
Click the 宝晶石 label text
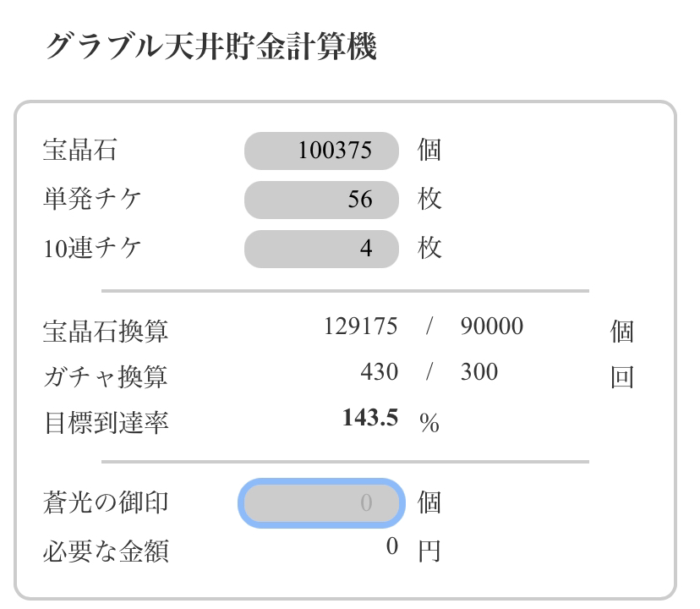coord(79,151)
